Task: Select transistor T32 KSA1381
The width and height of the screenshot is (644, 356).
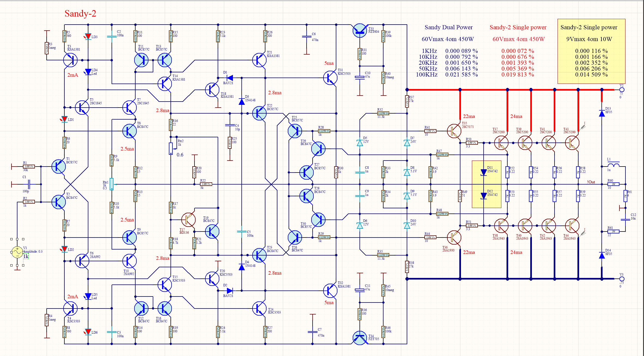Action: click(x=330, y=291)
